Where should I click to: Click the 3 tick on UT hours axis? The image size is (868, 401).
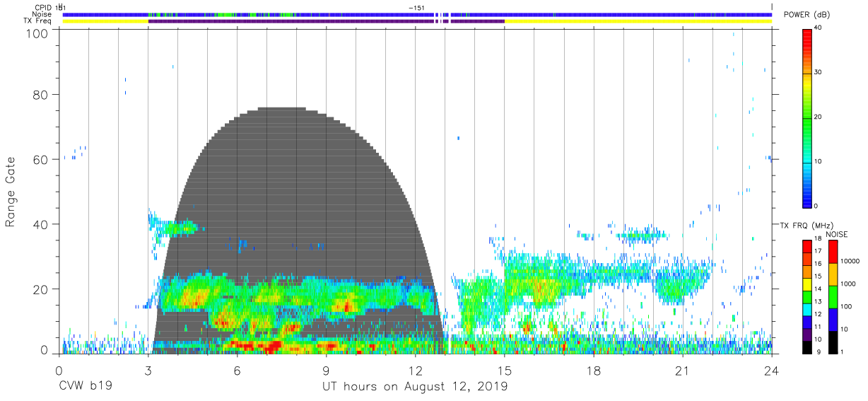click(x=148, y=371)
